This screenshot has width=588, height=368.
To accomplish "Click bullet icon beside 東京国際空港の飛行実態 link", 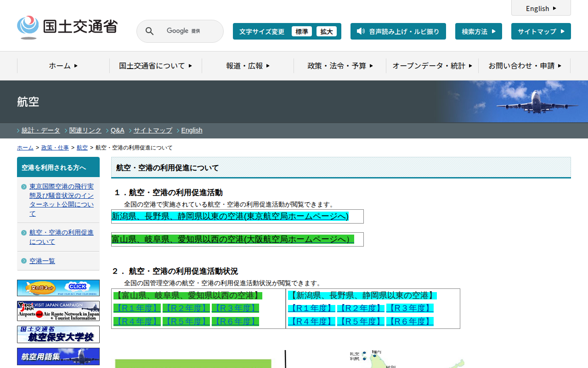I will 24,187.
